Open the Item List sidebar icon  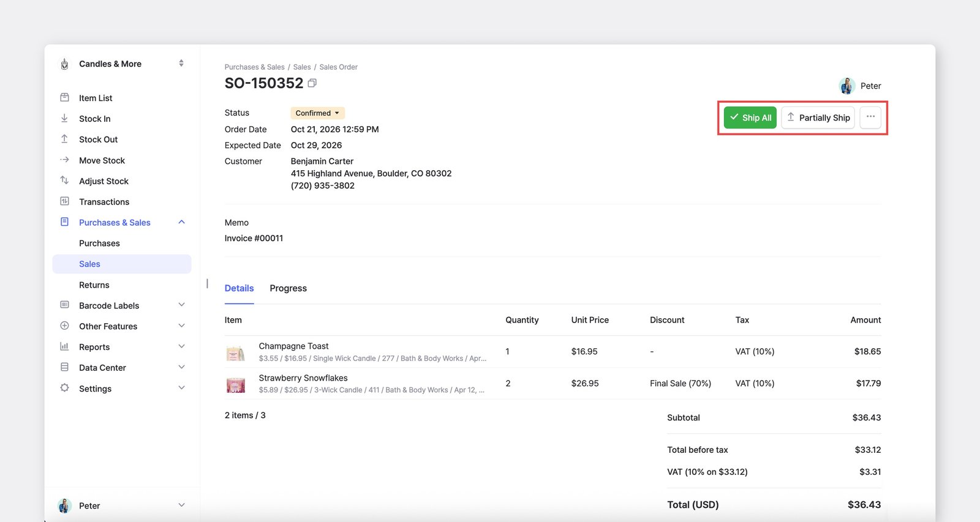point(64,97)
